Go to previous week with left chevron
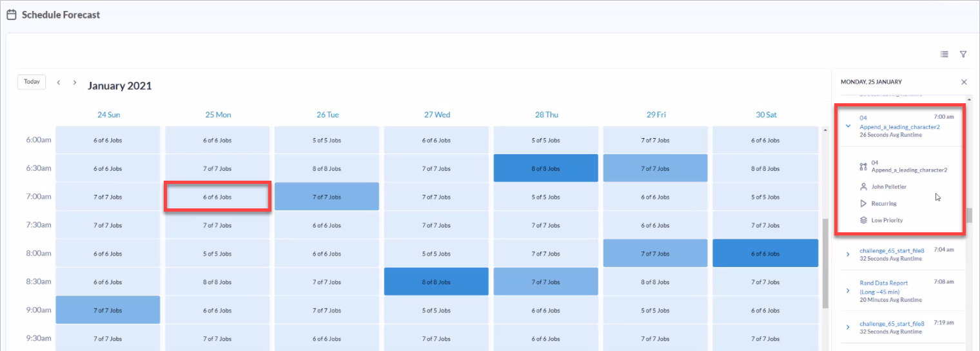The width and height of the screenshot is (980, 351). (x=59, y=83)
